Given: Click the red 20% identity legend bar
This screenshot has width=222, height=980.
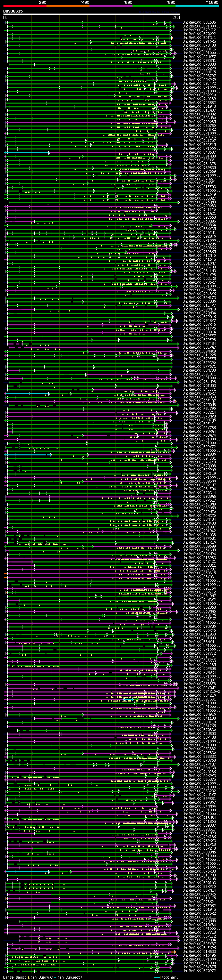Looking at the screenshot, I should (25, 6).
